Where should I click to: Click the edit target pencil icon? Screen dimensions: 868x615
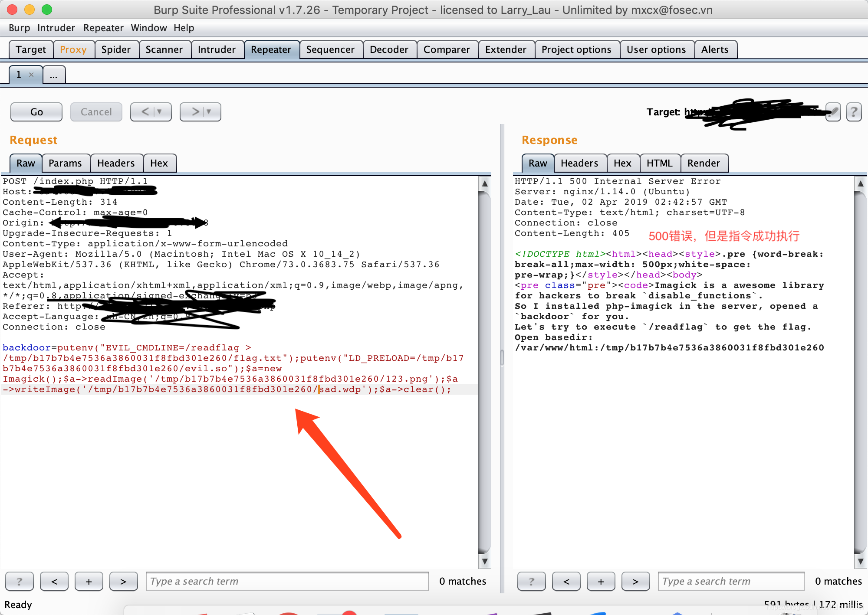pyautogui.click(x=833, y=112)
